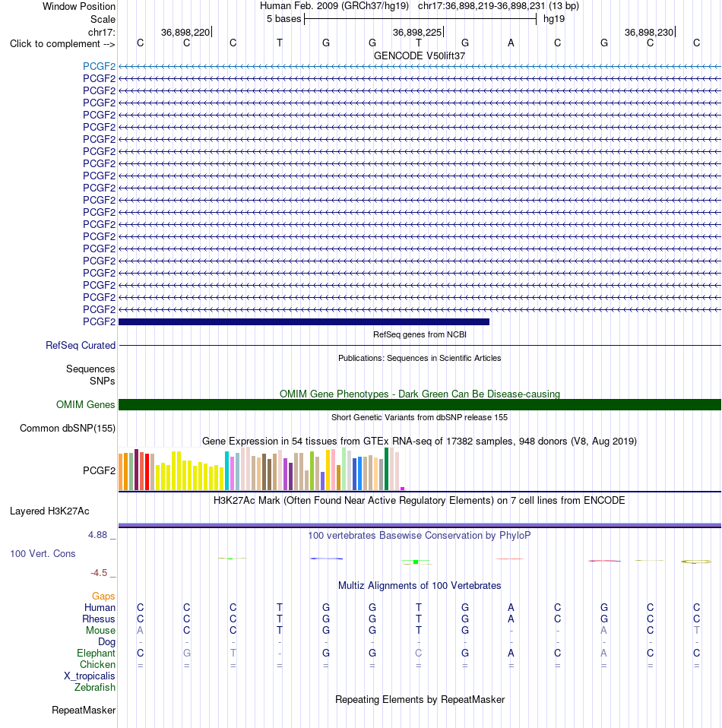Click the Chicken alignment row label
Image resolution: width=722 pixels, height=728 pixels.
(x=97, y=664)
